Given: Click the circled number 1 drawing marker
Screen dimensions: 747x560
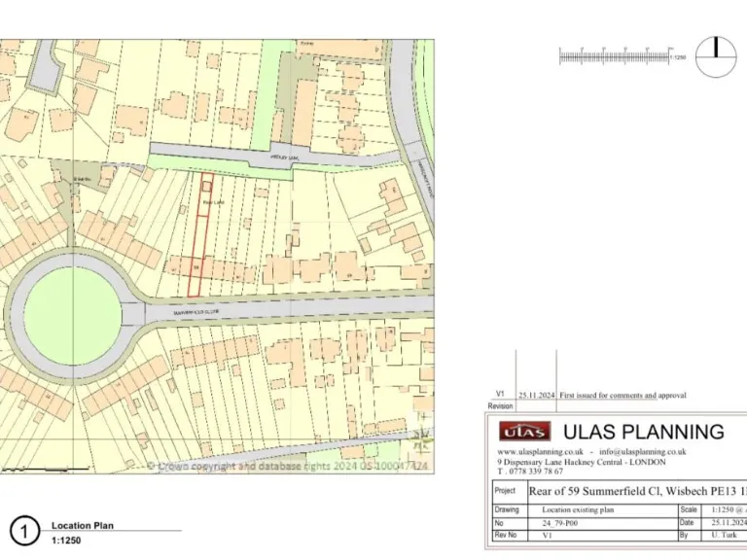Looking at the screenshot, I should pyautogui.click(x=24, y=531).
